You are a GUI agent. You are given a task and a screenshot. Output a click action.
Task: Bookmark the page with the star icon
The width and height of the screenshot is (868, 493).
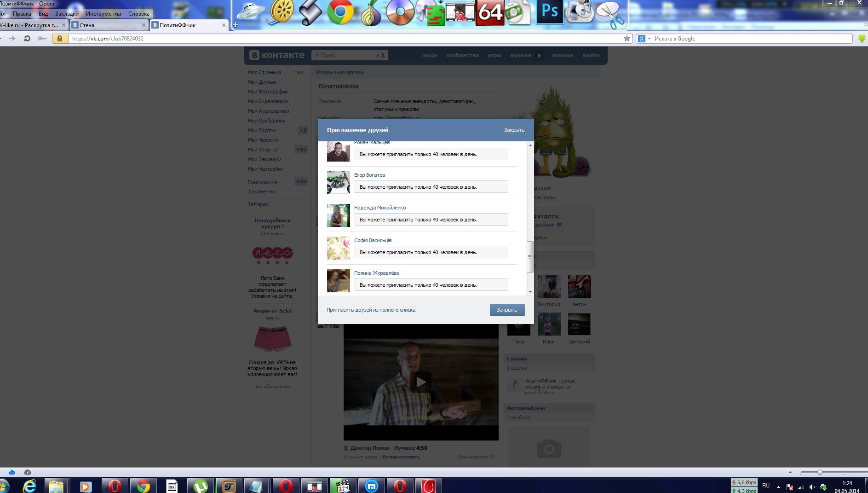click(627, 39)
